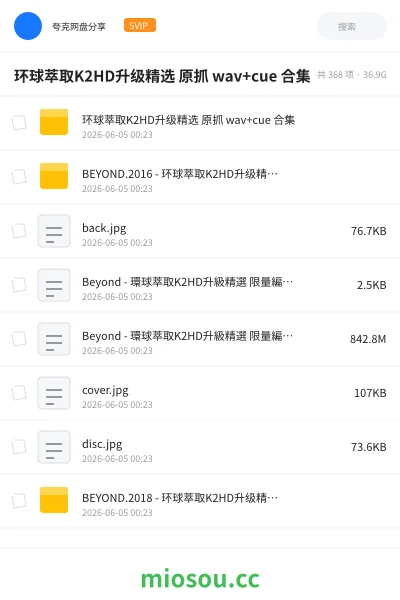Click the back.jpg file name
The height and width of the screenshot is (600, 400).
click(x=104, y=228)
